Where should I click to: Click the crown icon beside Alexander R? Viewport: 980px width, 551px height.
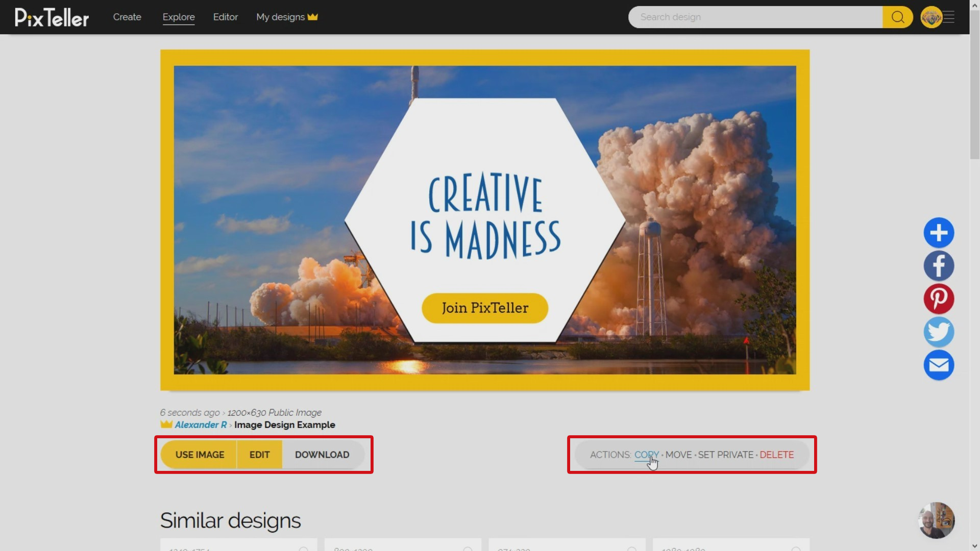point(166,424)
